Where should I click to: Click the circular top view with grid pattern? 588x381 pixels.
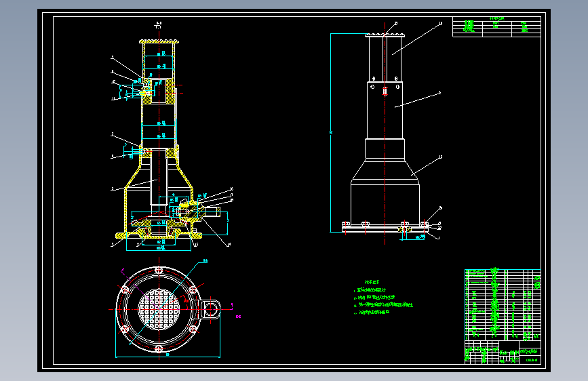159,309
